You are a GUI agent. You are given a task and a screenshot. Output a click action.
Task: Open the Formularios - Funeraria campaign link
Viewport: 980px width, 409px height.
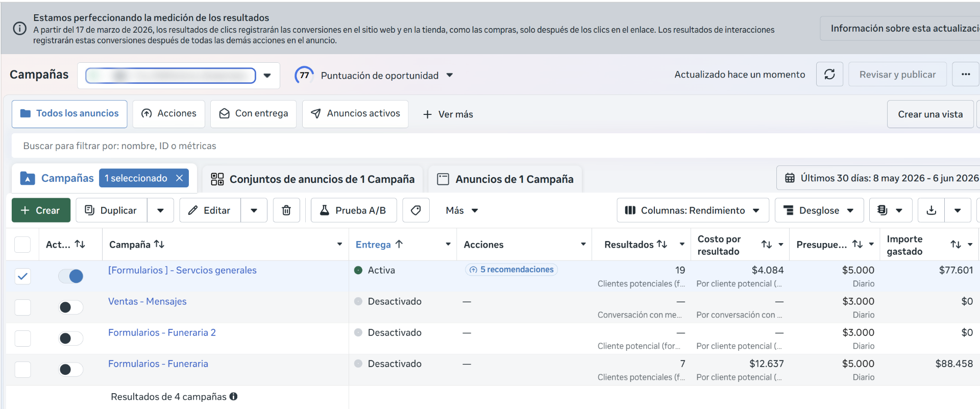pyautogui.click(x=158, y=364)
